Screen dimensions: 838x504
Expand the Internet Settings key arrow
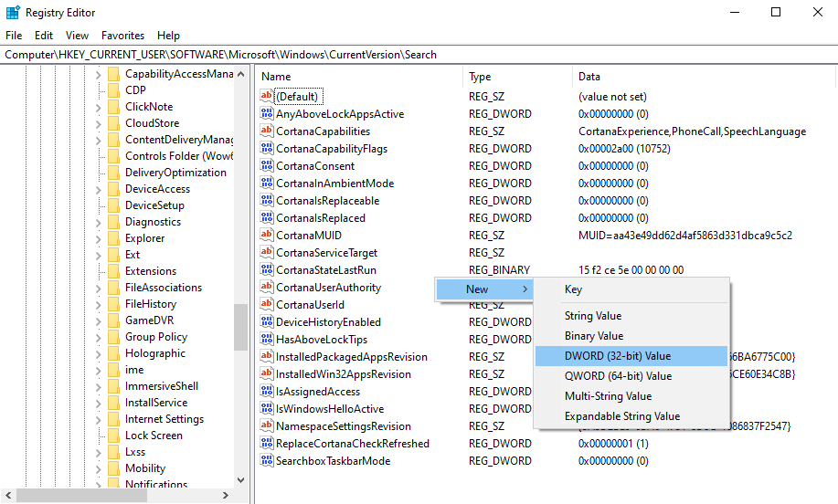[99, 420]
